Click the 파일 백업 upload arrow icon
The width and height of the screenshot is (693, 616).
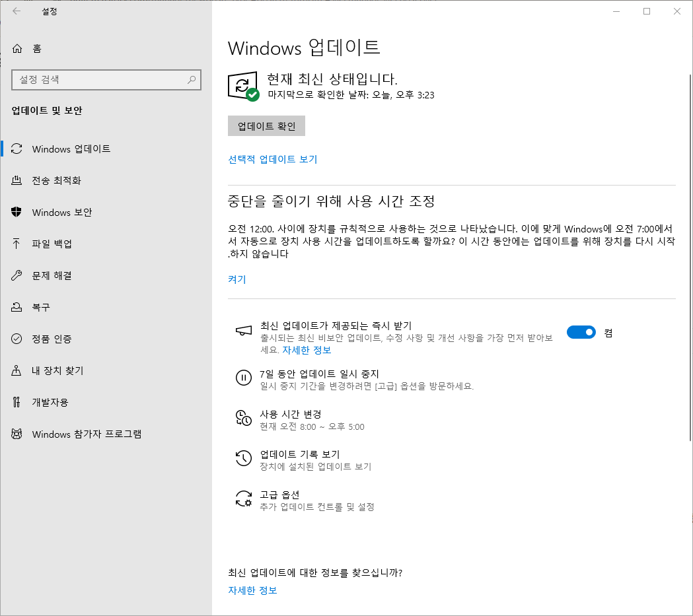(17, 244)
